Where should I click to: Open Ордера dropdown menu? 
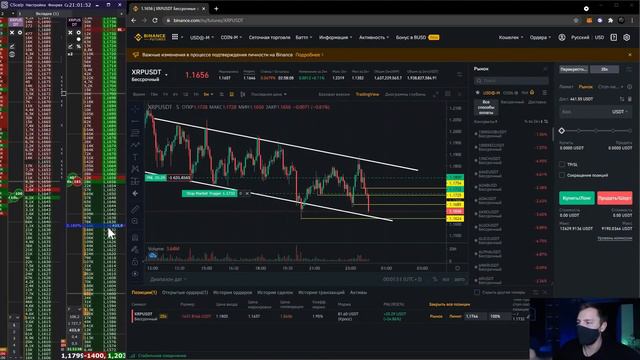point(540,37)
